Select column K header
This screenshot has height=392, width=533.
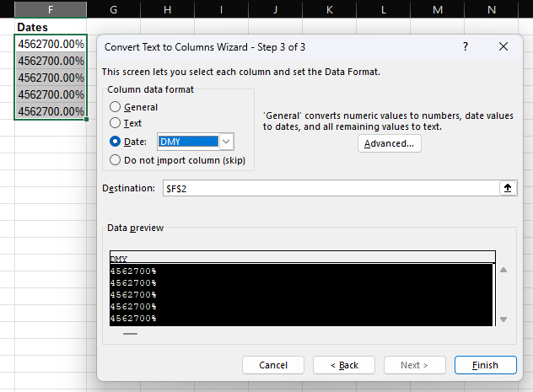coord(330,9)
